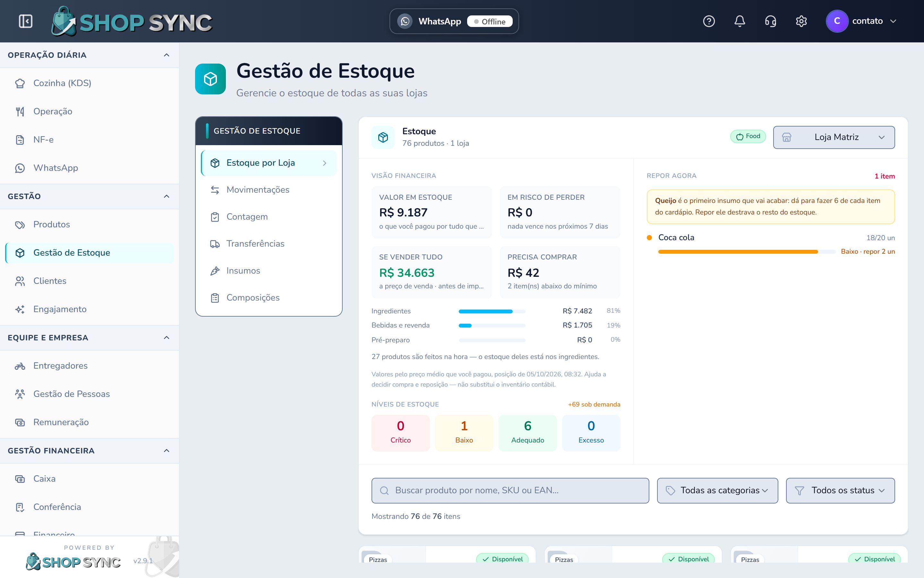Filter by the Crítico stock level card

click(x=400, y=433)
